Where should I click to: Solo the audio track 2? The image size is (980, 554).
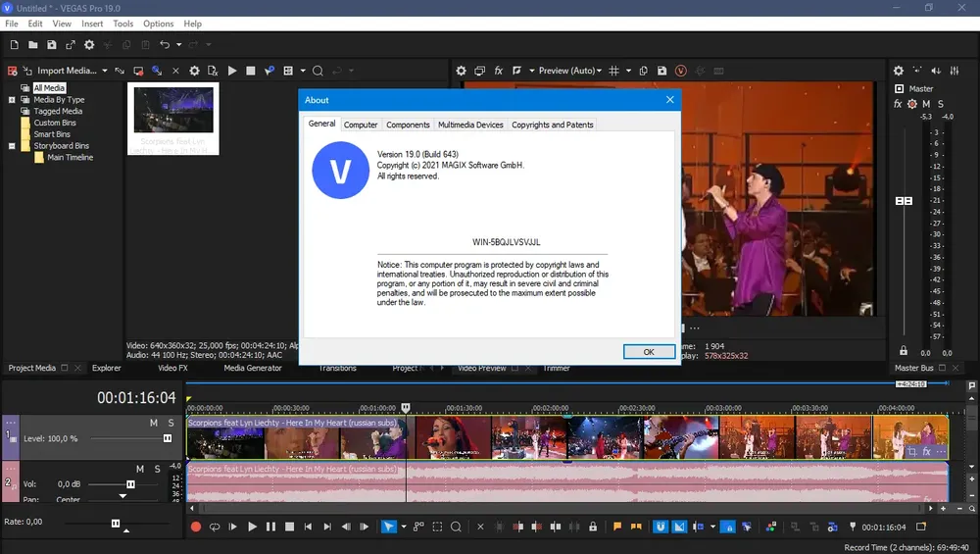click(158, 469)
